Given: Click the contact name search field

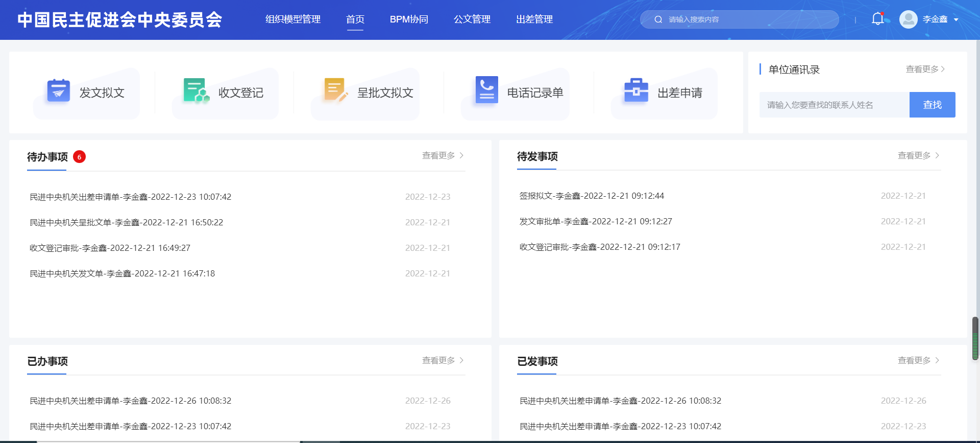Looking at the screenshot, I should (834, 105).
